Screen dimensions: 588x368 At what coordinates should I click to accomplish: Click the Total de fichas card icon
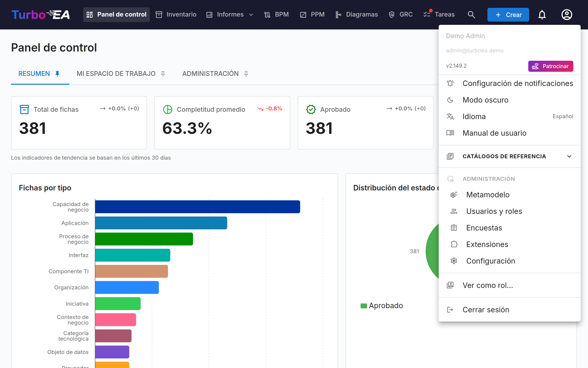click(24, 109)
